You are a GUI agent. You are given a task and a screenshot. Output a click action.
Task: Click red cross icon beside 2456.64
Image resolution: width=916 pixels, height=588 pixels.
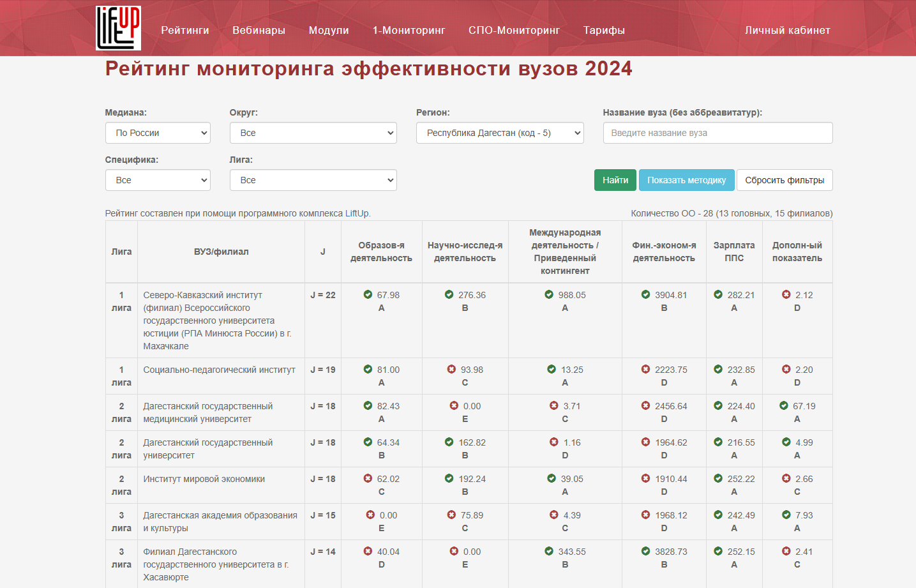click(x=646, y=406)
